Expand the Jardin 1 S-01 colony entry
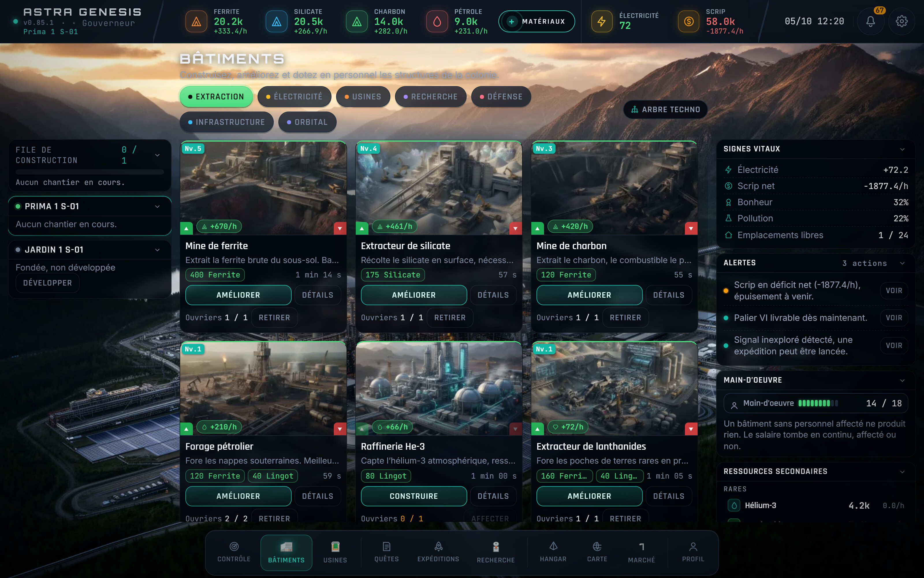 pyautogui.click(x=157, y=250)
